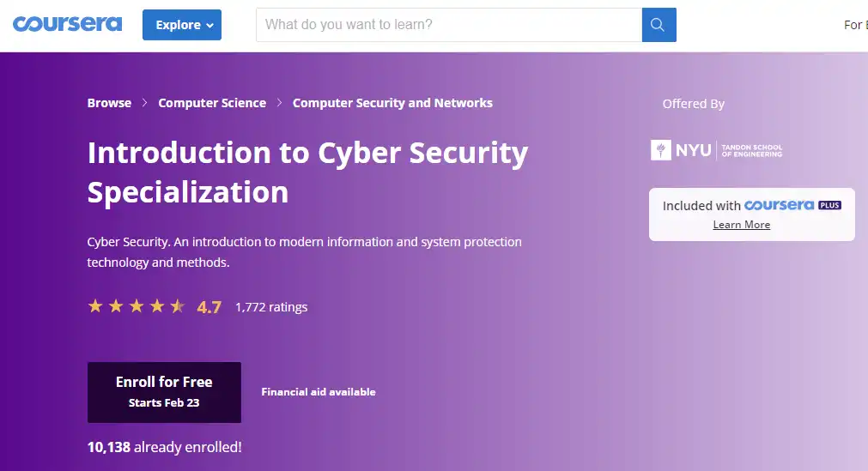Click the search magnifier icon button
The width and height of the screenshot is (868, 471).
(659, 25)
